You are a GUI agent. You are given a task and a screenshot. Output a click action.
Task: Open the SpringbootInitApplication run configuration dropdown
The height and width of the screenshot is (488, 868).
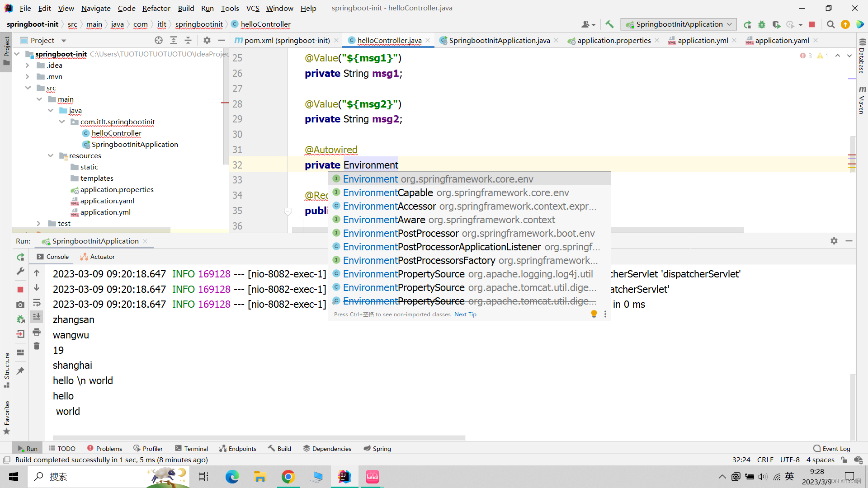729,24
